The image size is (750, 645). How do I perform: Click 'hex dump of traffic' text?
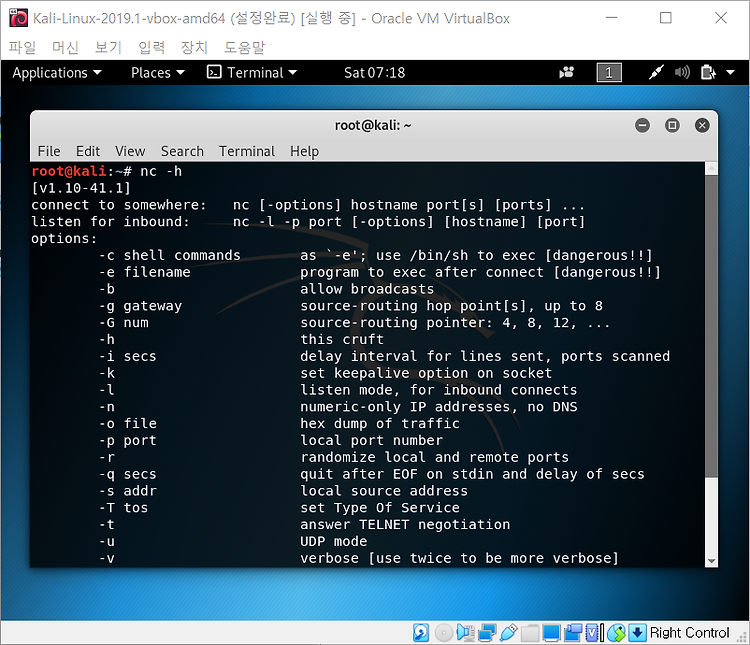pos(380,423)
